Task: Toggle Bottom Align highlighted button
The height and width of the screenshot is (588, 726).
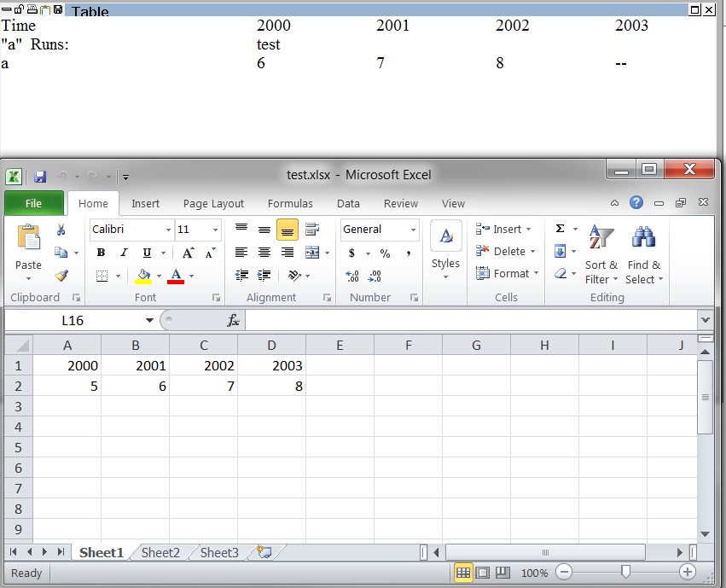Action: point(287,230)
